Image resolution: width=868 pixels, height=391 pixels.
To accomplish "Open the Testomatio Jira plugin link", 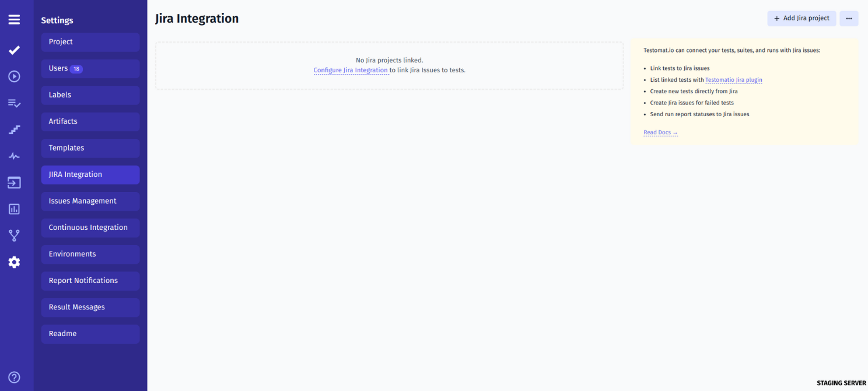I will coord(733,79).
